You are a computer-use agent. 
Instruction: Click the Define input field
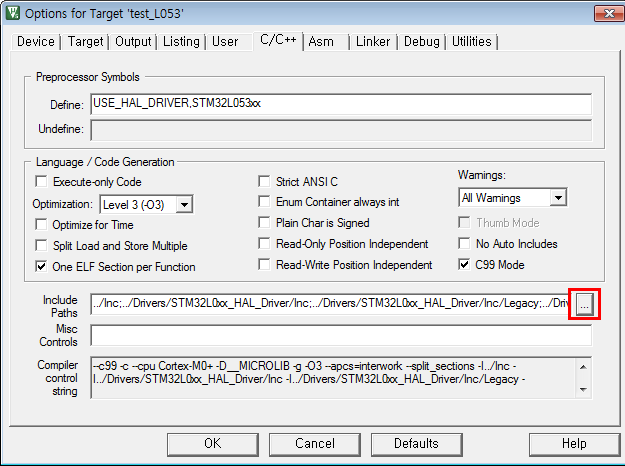click(341, 104)
